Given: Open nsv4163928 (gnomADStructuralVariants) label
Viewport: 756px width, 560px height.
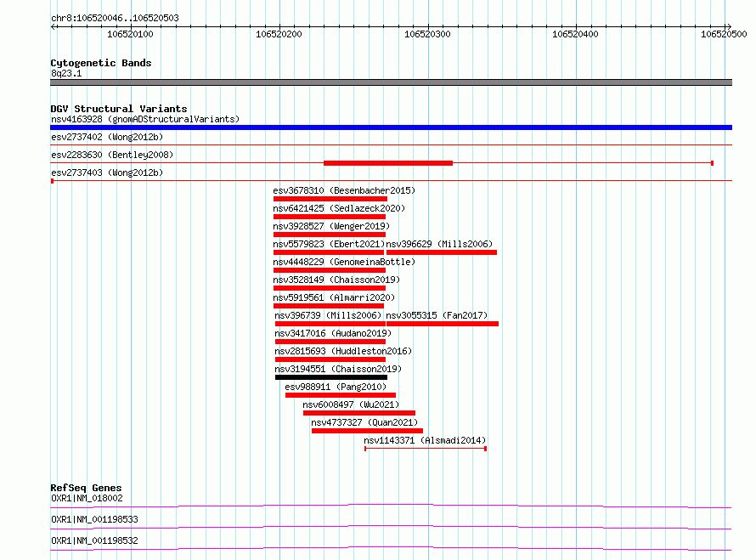Looking at the screenshot, I should click(145, 119).
